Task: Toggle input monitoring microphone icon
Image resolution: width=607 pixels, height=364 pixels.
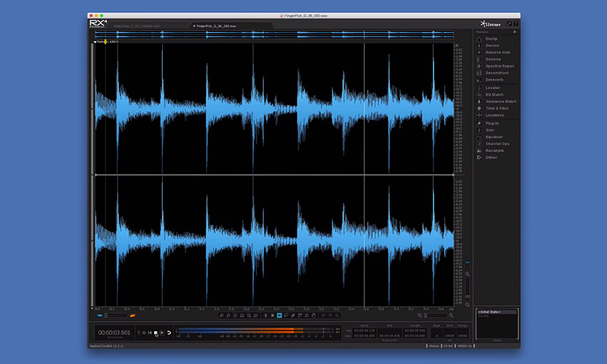Action: click(x=139, y=333)
